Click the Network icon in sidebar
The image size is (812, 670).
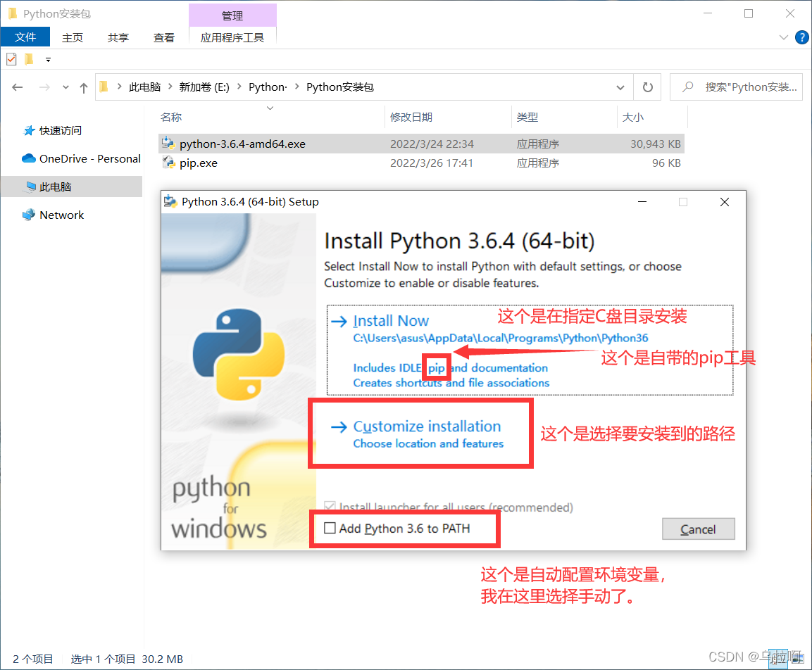click(29, 215)
